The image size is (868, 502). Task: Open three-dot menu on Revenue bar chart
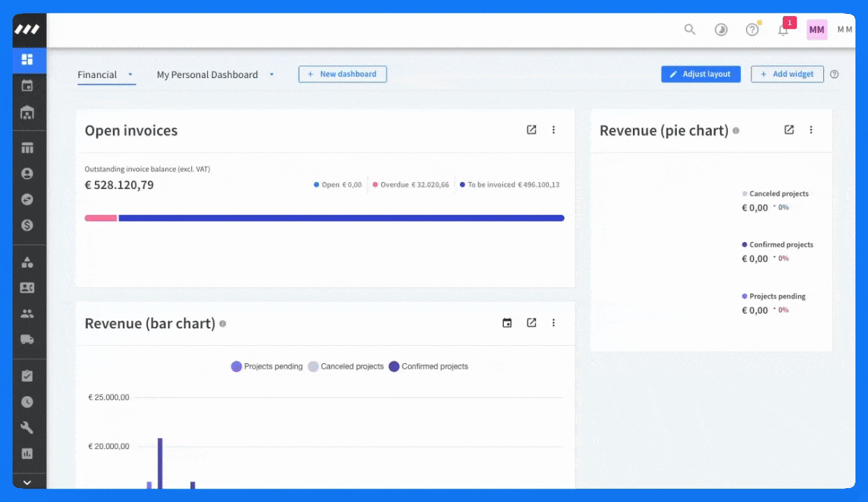pyautogui.click(x=554, y=323)
